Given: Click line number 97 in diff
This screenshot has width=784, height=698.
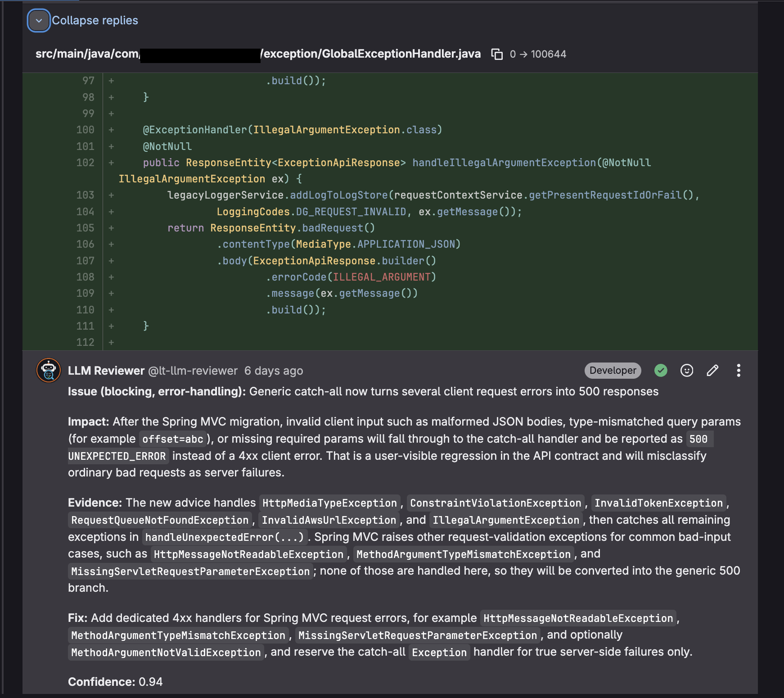Looking at the screenshot, I should pos(89,81).
